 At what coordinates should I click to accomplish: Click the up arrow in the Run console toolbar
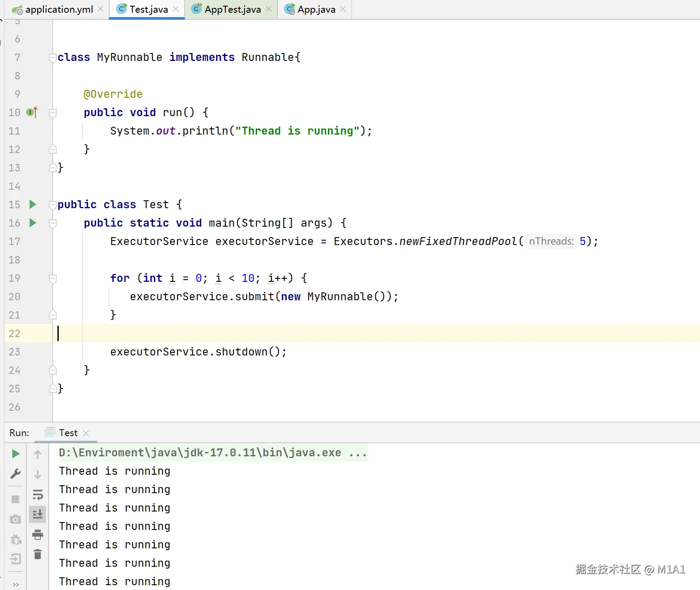tap(38, 455)
